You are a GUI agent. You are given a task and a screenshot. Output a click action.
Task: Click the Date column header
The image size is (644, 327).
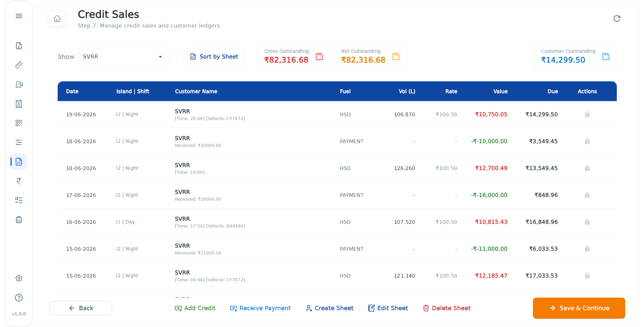coord(72,91)
